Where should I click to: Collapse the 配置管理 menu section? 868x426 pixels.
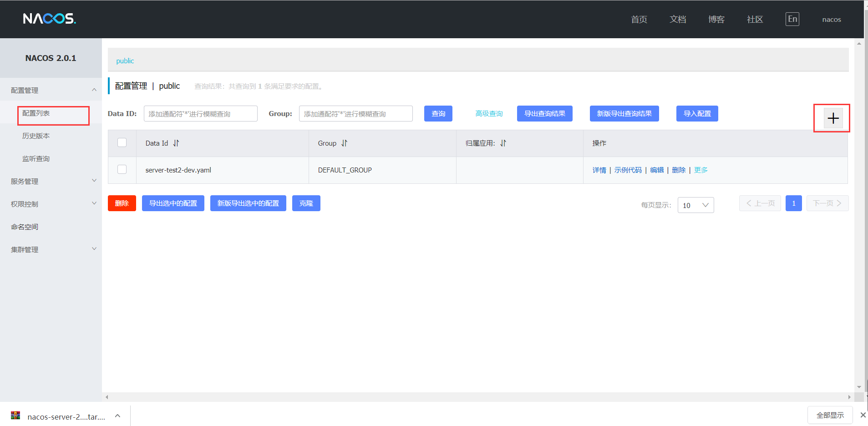pos(94,90)
